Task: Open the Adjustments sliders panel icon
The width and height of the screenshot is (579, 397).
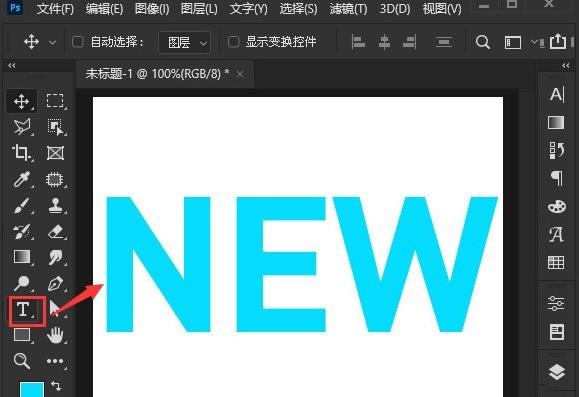Action: click(556, 304)
